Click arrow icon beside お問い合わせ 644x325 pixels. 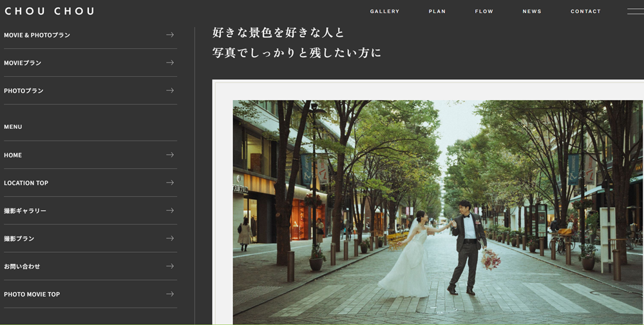170,266
